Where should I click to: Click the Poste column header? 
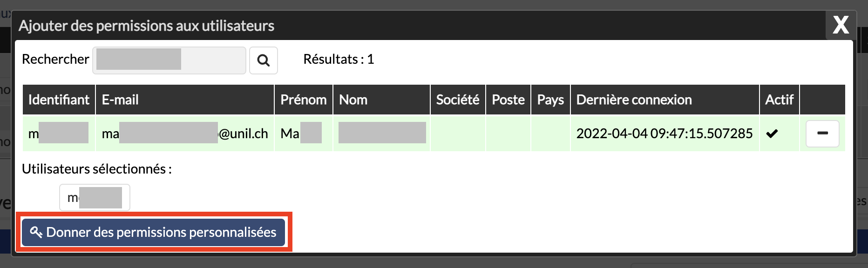point(508,100)
